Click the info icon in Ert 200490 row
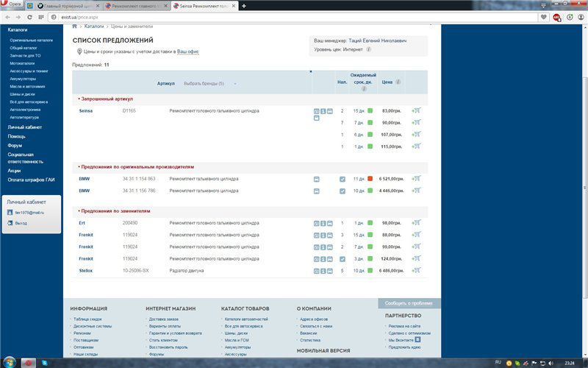This screenshot has width=588, height=368. click(323, 224)
